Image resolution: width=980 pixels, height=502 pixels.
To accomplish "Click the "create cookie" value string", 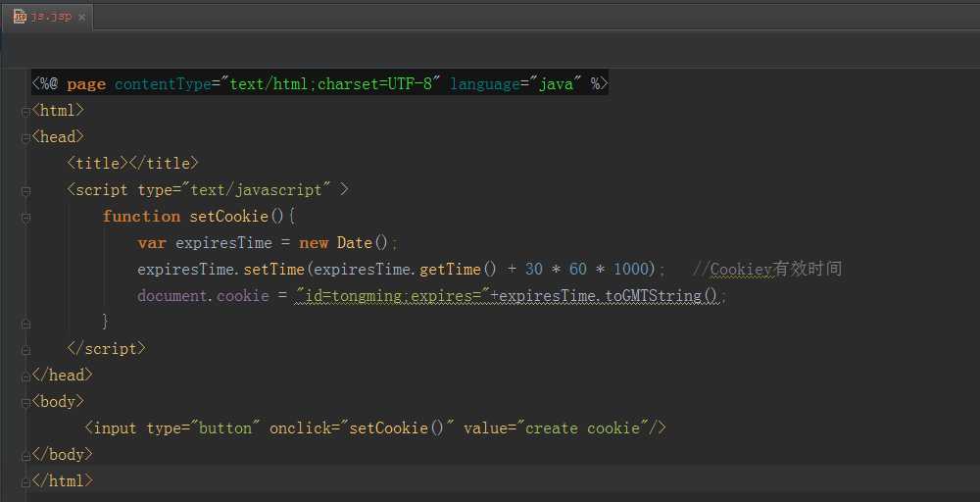I will [582, 427].
